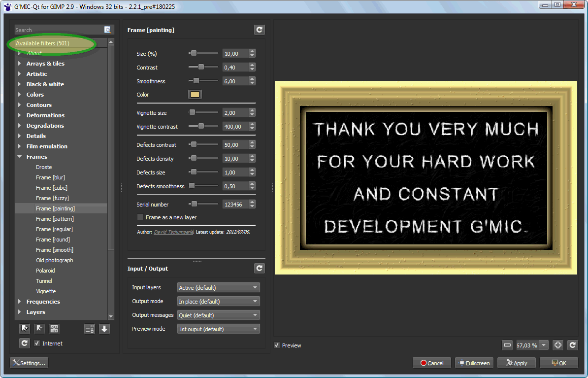Open the David Tschumperlé author link
The width and height of the screenshot is (588, 378).
coord(174,232)
